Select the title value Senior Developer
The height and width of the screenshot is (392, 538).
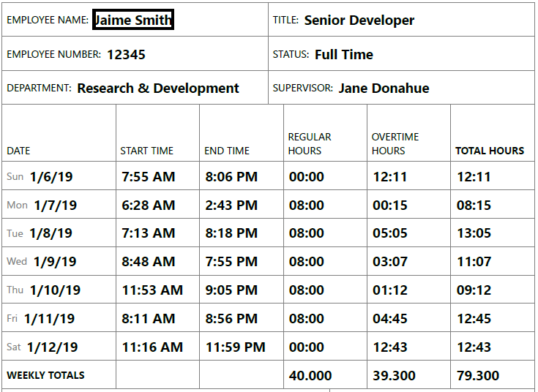[x=359, y=20]
